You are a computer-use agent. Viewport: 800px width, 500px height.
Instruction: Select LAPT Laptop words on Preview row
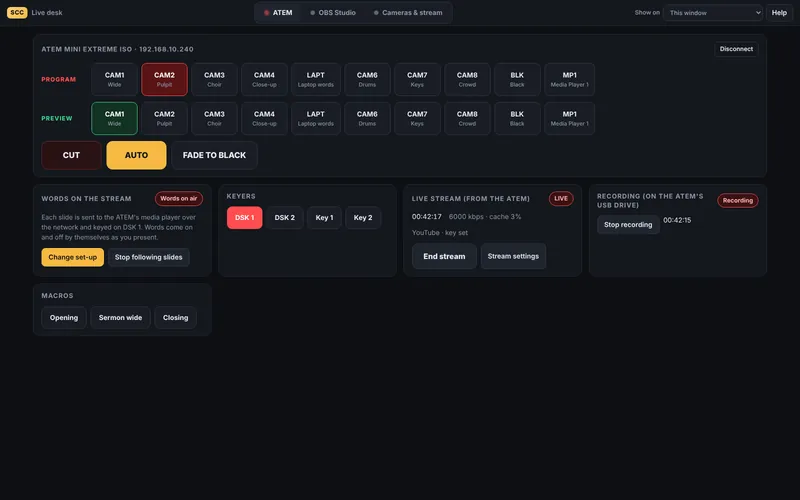pos(316,118)
